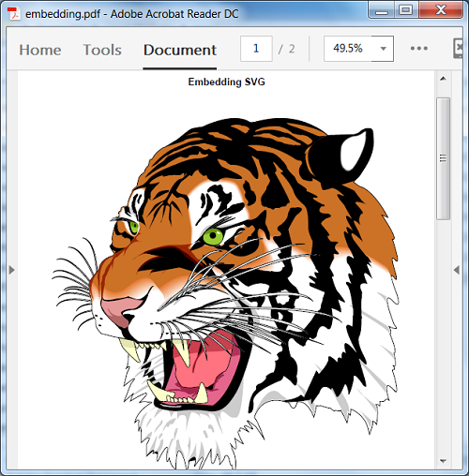Switch to the Tools tab

[102, 50]
